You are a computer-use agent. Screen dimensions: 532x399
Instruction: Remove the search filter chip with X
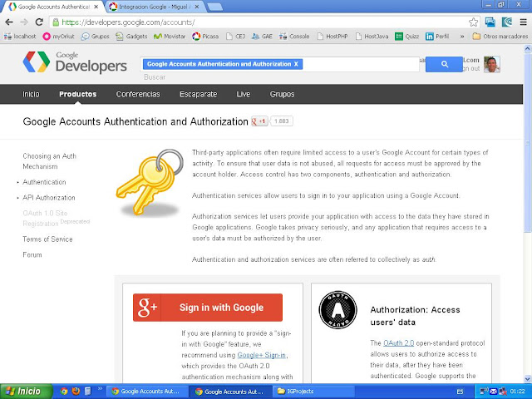tap(296, 64)
